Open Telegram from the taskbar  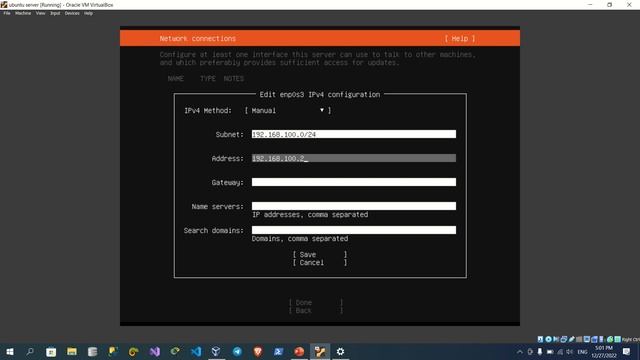point(237,351)
